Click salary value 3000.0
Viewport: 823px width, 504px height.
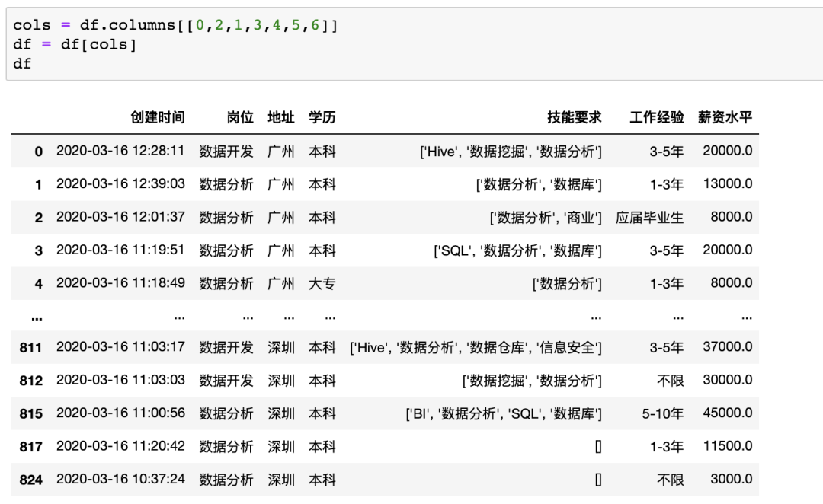tap(731, 480)
